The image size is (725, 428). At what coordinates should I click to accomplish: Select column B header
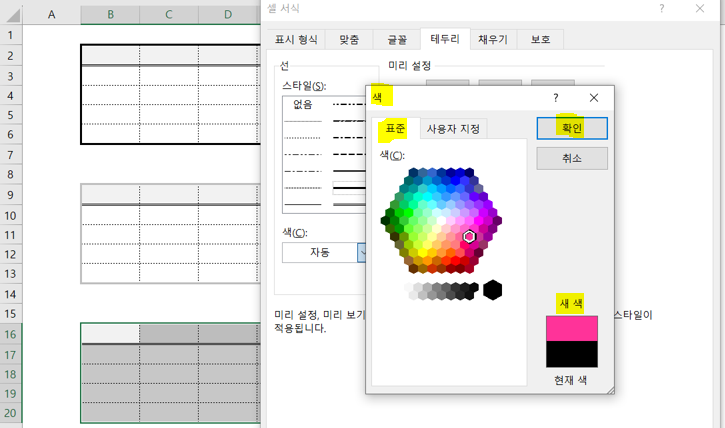[x=110, y=15]
